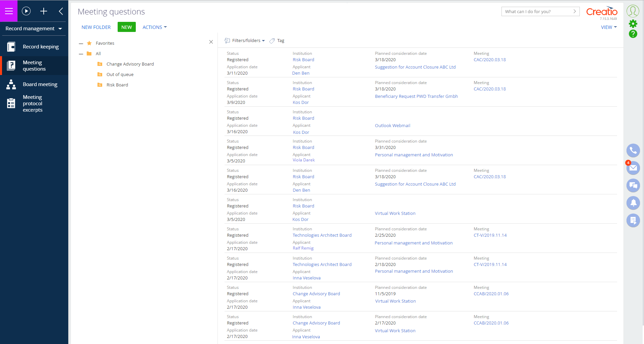This screenshot has width=644, height=344.
Task: Open the phone calls panel
Action: click(633, 150)
